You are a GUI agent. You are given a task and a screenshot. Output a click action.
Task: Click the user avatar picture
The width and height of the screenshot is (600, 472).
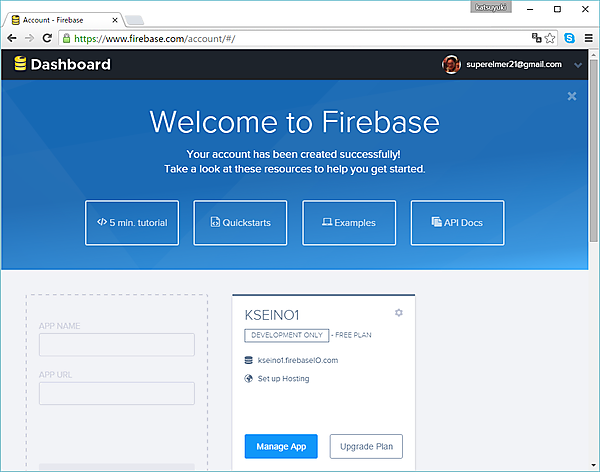(x=451, y=64)
